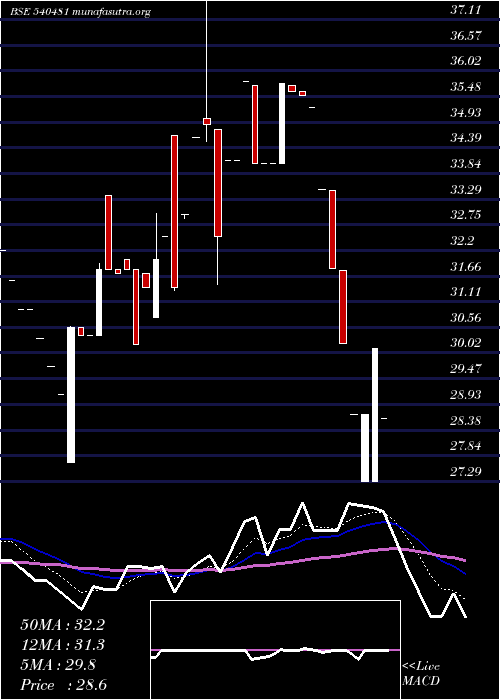Click the 31.11 price axis label
500x700 pixels.
pos(466,292)
